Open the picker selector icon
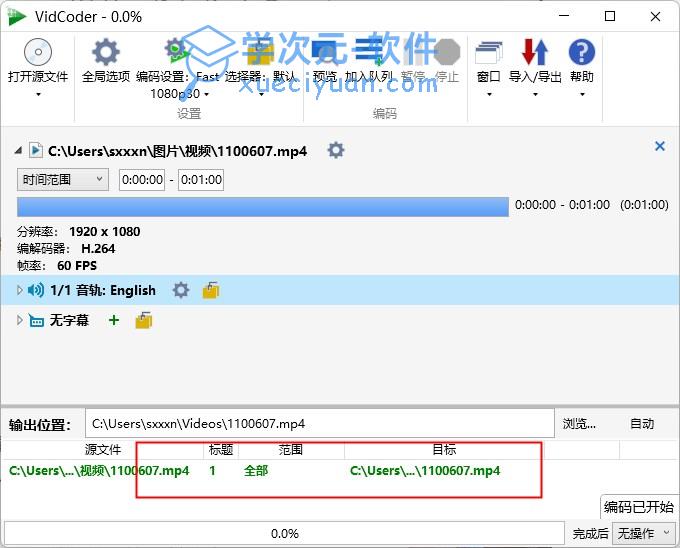 [x=260, y=52]
